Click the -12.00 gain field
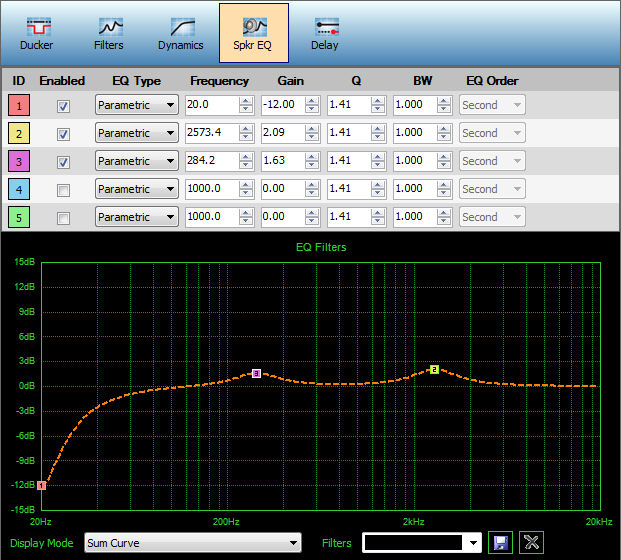 click(x=283, y=105)
